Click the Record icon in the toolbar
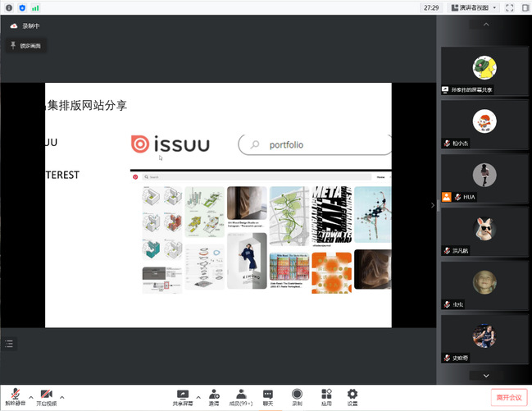The height and width of the screenshot is (411, 532). (297, 395)
